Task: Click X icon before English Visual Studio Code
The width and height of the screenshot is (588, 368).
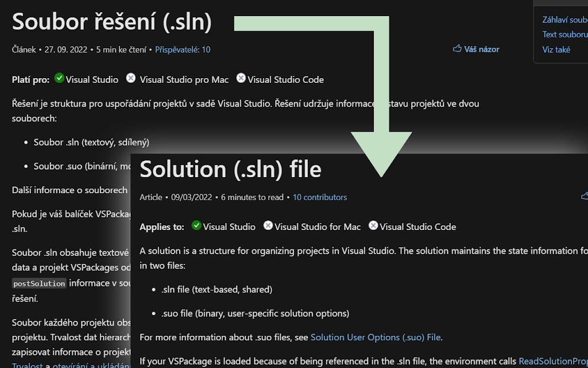Action: click(x=373, y=225)
